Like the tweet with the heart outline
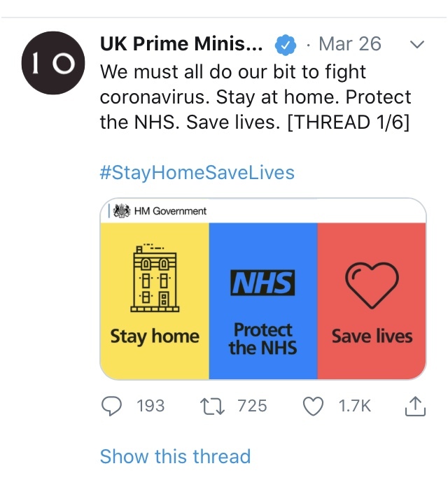448x480 pixels. coord(313,405)
